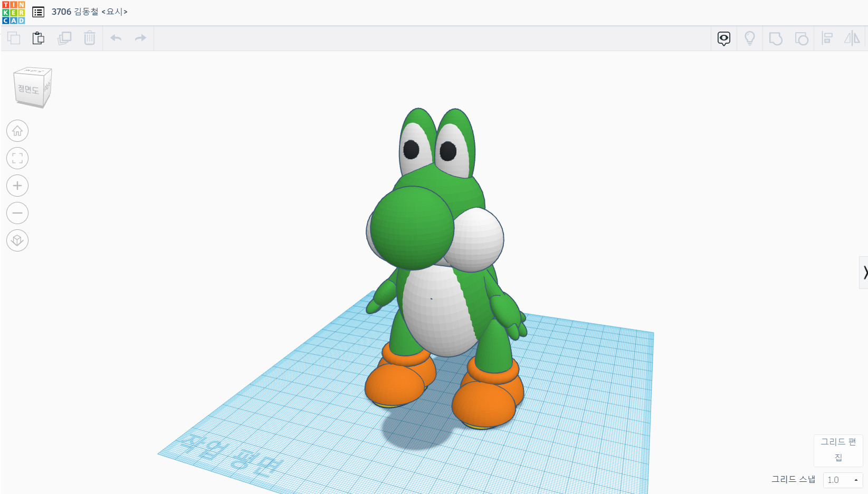The image size is (868, 494).
Task: Click the design title 3706 김동철
Action: tap(89, 12)
